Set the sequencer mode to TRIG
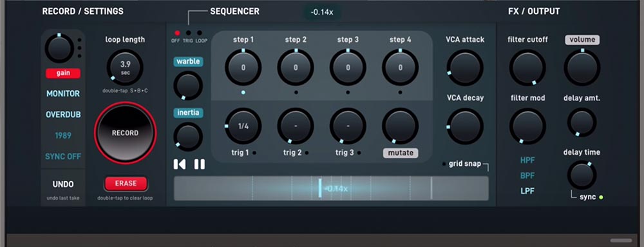This screenshot has width=644, height=247. click(x=188, y=34)
